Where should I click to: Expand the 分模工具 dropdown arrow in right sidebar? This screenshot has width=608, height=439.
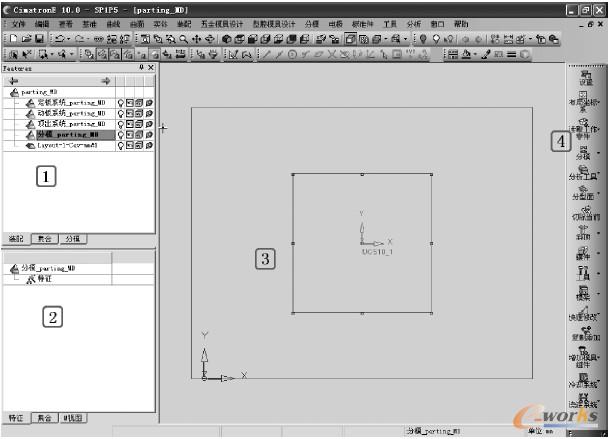tap(600, 175)
